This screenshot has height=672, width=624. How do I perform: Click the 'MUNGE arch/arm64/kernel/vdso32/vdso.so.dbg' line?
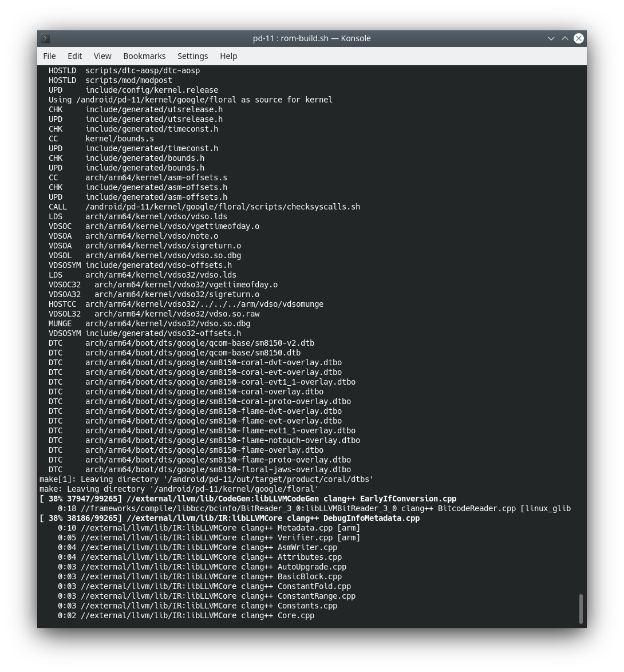(x=149, y=324)
